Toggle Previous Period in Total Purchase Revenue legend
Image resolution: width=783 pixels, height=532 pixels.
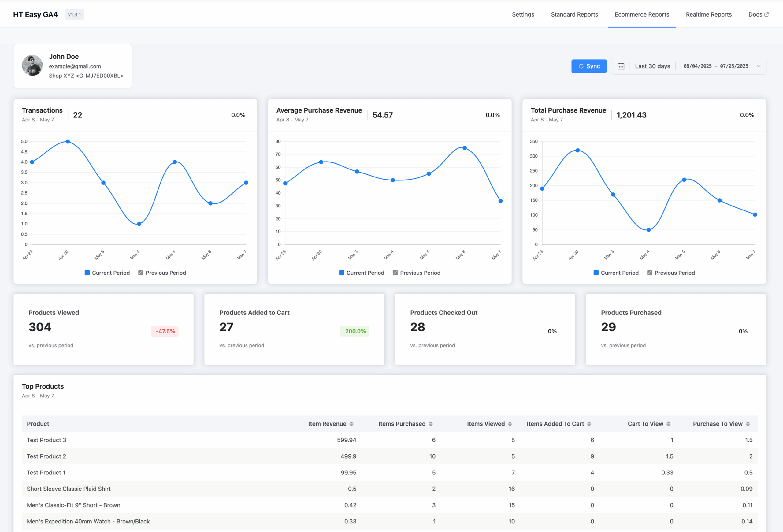click(x=671, y=273)
